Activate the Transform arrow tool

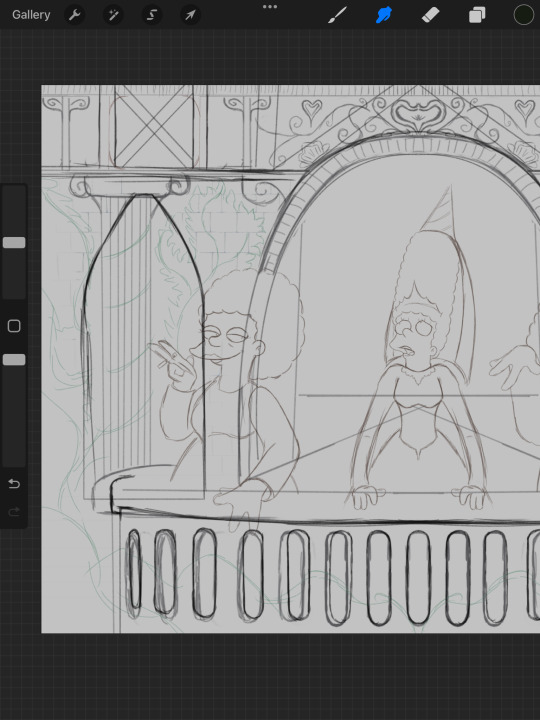click(190, 15)
